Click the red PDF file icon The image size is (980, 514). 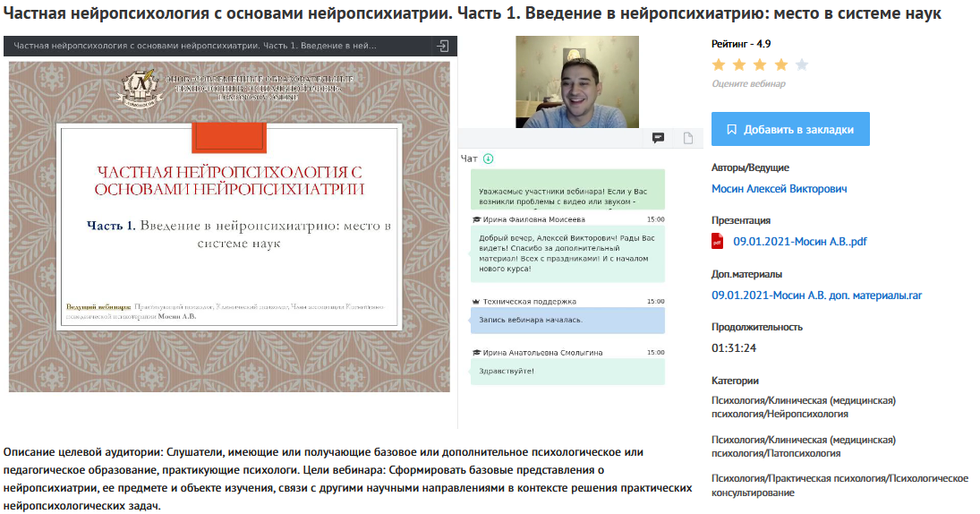[717, 241]
